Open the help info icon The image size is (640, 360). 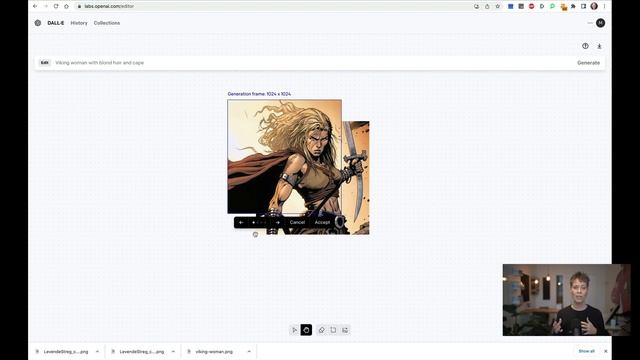[x=585, y=46]
